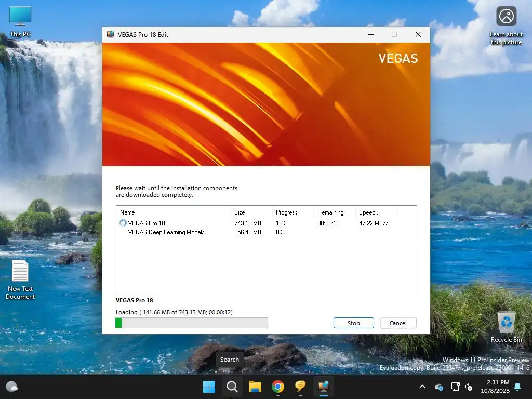The image size is (532, 399).
Task: Click the VEGAS logo in the banner
Action: point(398,58)
